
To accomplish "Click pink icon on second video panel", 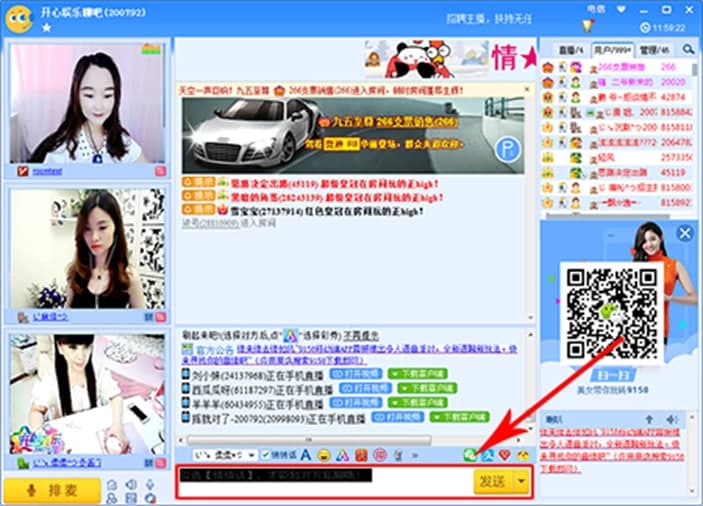I will [161, 317].
